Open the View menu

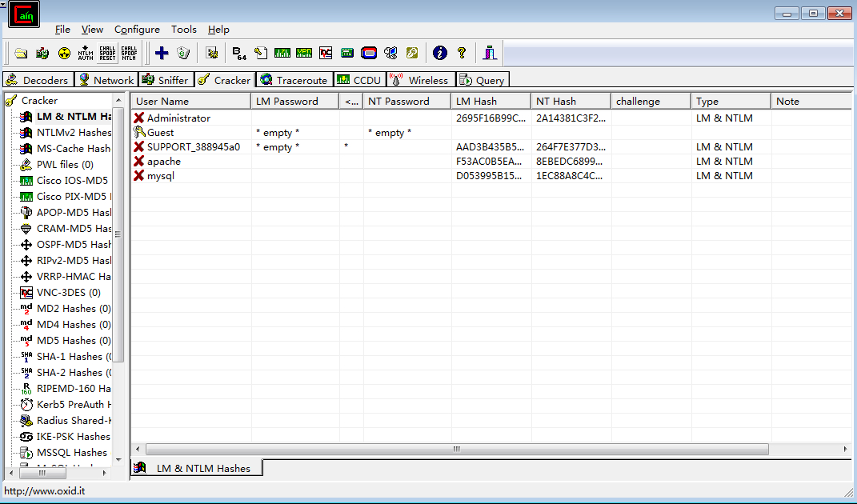coord(92,30)
